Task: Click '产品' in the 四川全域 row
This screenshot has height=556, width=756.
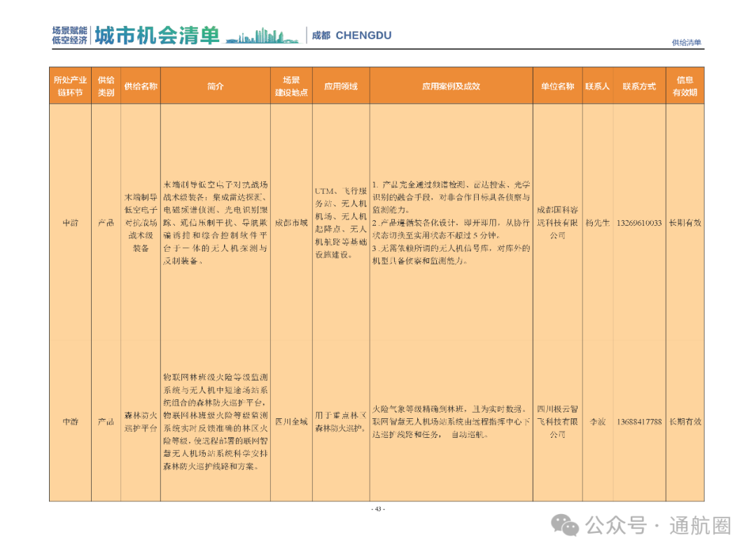Action: pyautogui.click(x=106, y=422)
